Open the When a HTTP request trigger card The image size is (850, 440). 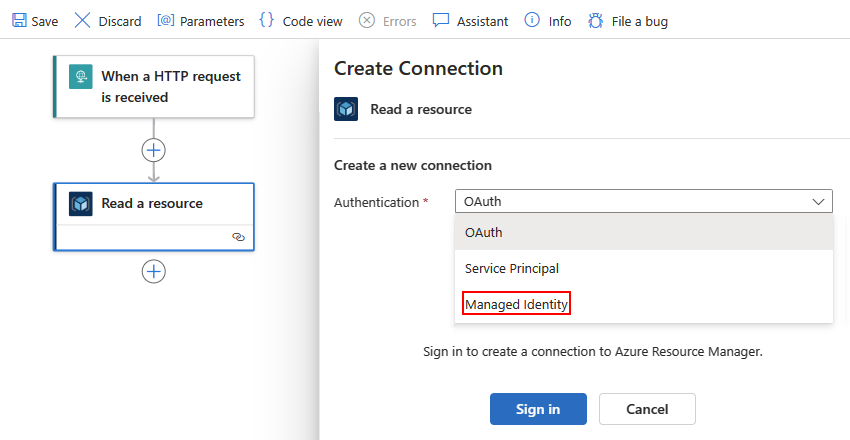coord(170,87)
